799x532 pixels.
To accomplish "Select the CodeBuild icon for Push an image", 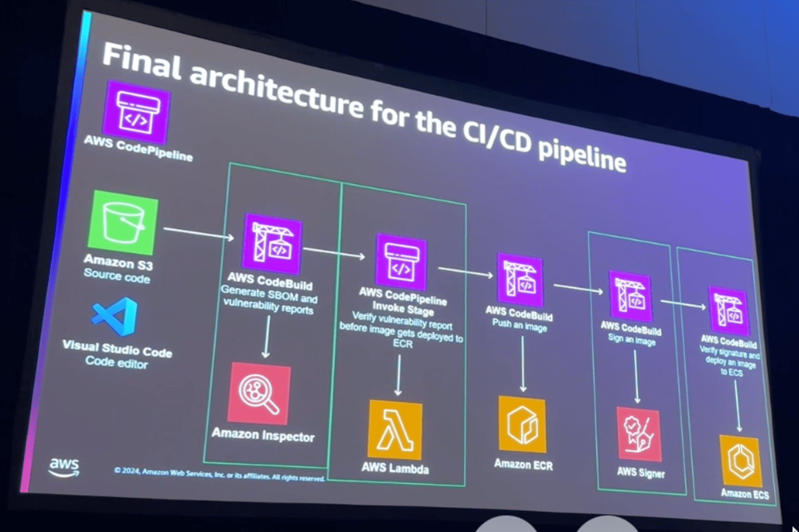I will click(x=520, y=280).
